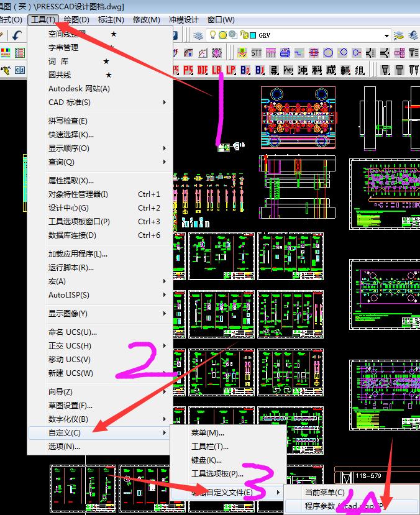Expand 显示顺序(O) submenu

[101, 148]
